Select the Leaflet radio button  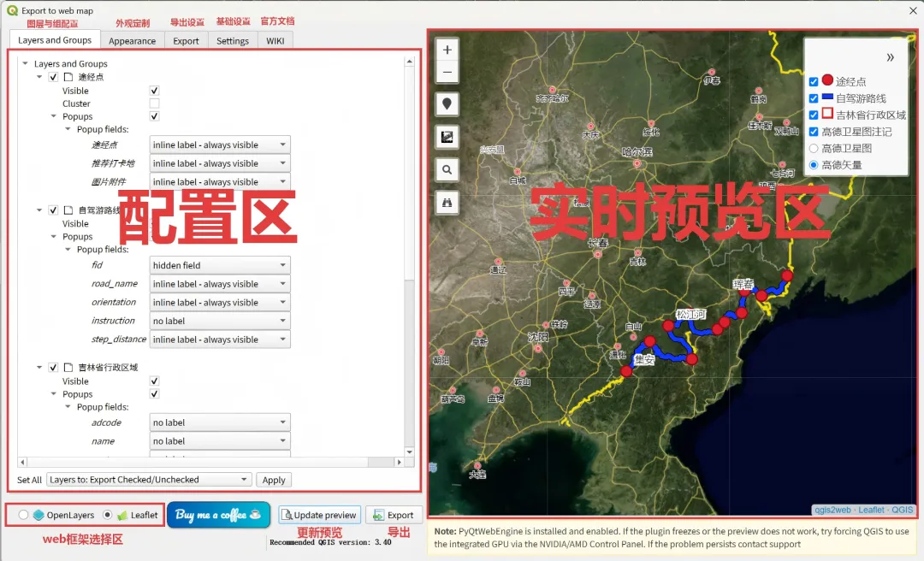[107, 515]
